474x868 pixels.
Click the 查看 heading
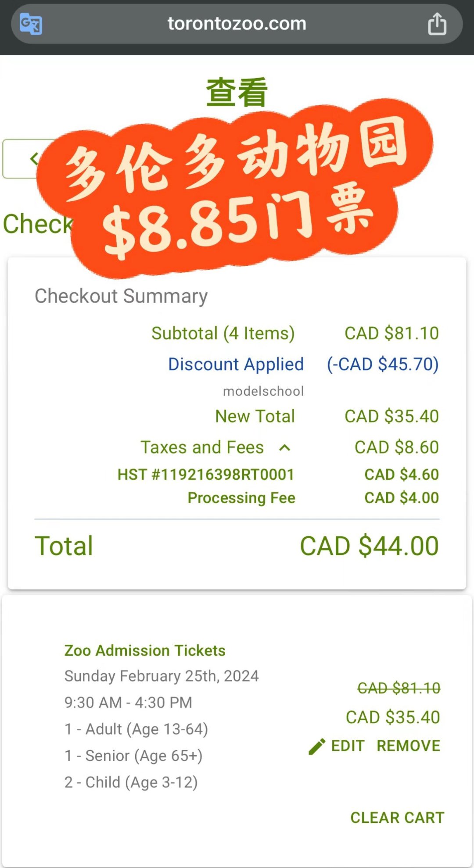[x=237, y=92]
